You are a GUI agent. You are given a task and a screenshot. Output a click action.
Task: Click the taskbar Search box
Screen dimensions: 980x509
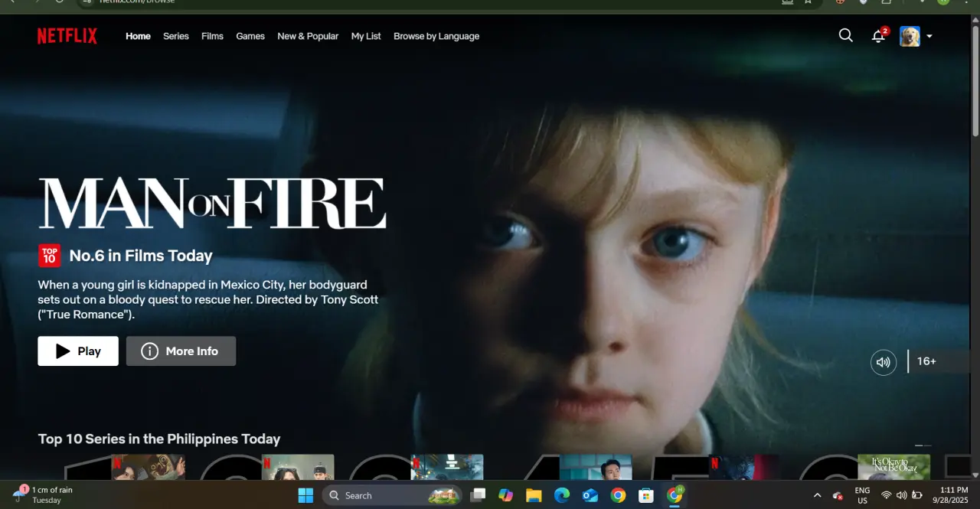(390, 495)
